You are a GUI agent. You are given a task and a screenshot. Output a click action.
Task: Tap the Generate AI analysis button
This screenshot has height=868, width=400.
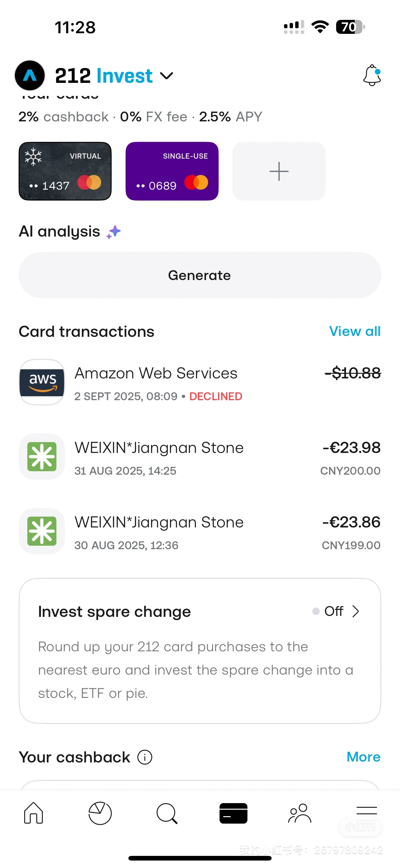coord(200,275)
